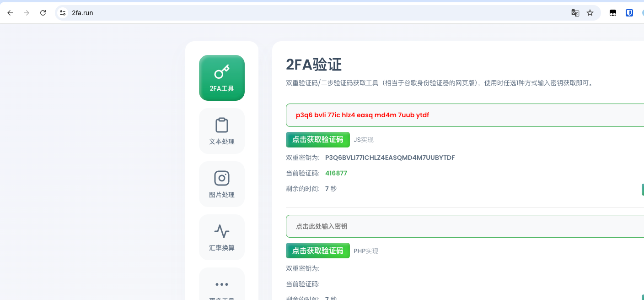Open the 图片处理 image tool
The width and height of the screenshot is (644, 300).
[222, 184]
